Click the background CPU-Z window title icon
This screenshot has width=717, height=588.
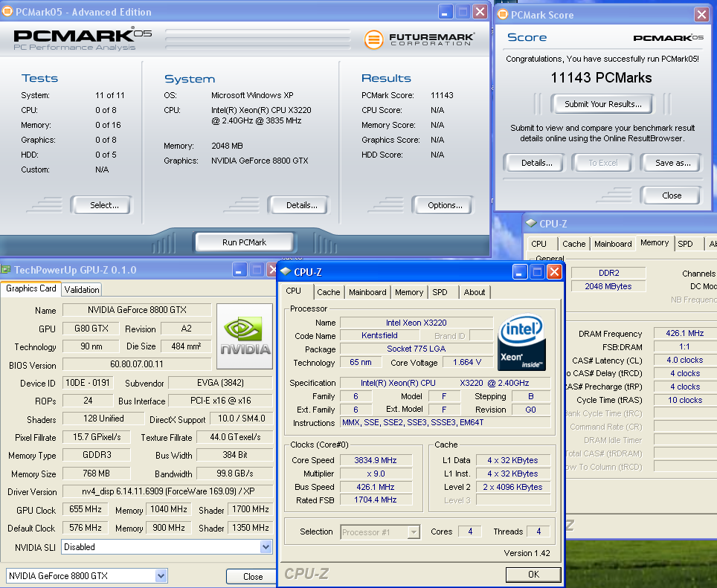[531, 224]
